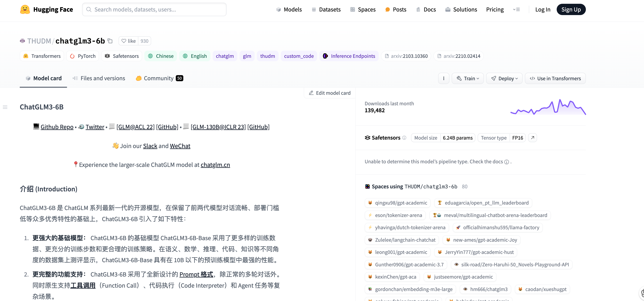
Task: Open the Models page
Action: pos(289,9)
